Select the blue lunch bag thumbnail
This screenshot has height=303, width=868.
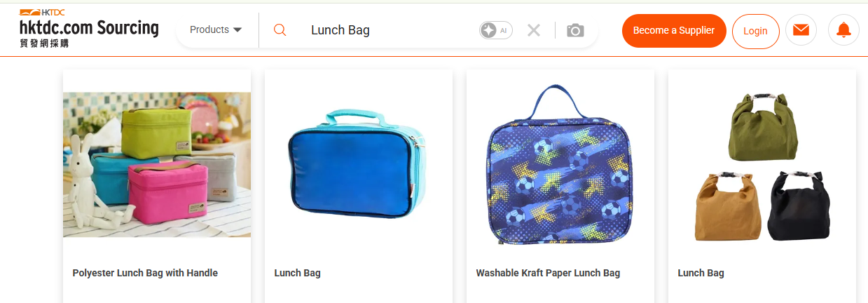(358, 164)
